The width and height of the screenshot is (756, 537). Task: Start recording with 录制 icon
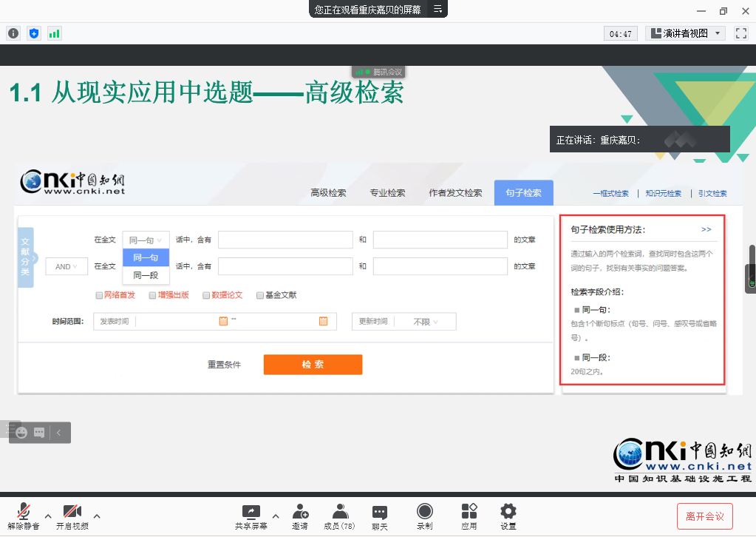pyautogui.click(x=424, y=511)
